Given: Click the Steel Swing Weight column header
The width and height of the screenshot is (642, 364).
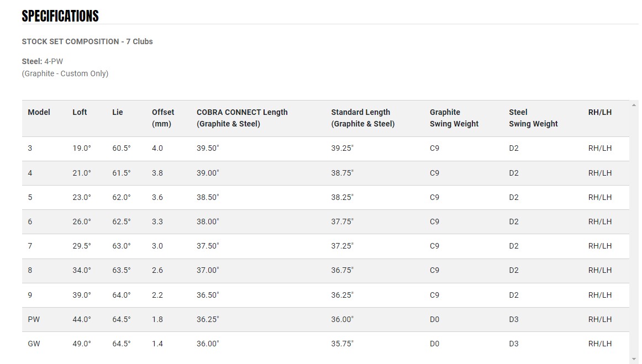Looking at the screenshot, I should [533, 118].
